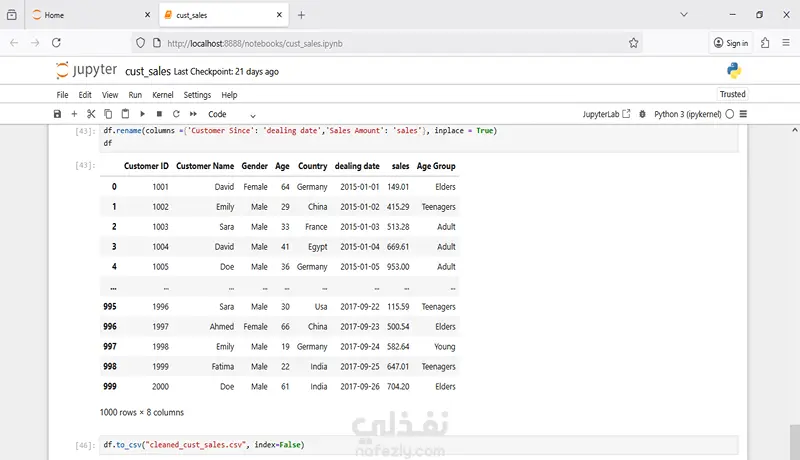
Task: Click the scroll up arrow of the notebook
Action: 794,130
